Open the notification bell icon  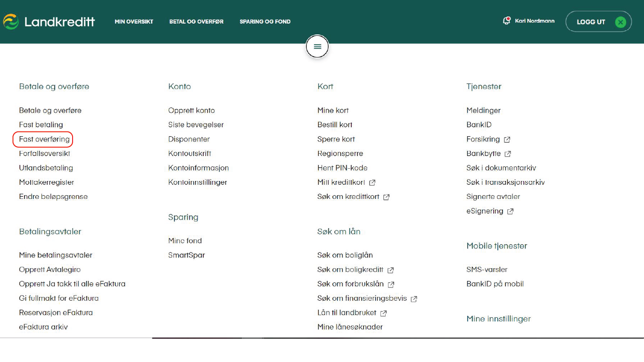[x=507, y=21]
